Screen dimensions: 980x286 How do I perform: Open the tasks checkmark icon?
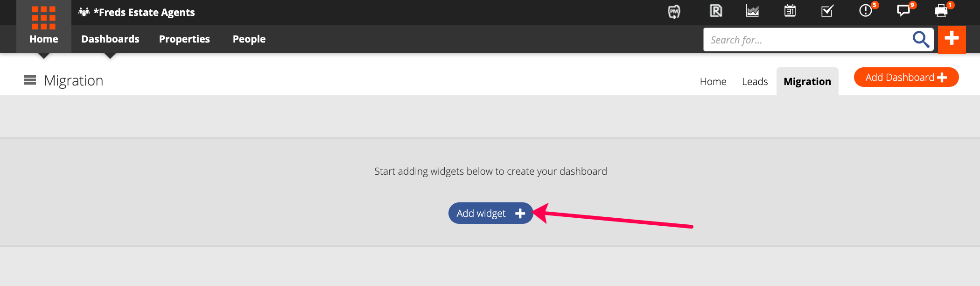pyautogui.click(x=827, y=11)
